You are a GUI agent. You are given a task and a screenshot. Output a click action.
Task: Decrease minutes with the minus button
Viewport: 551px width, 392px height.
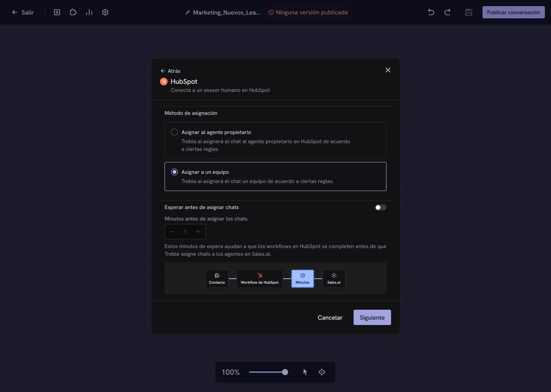pos(172,232)
